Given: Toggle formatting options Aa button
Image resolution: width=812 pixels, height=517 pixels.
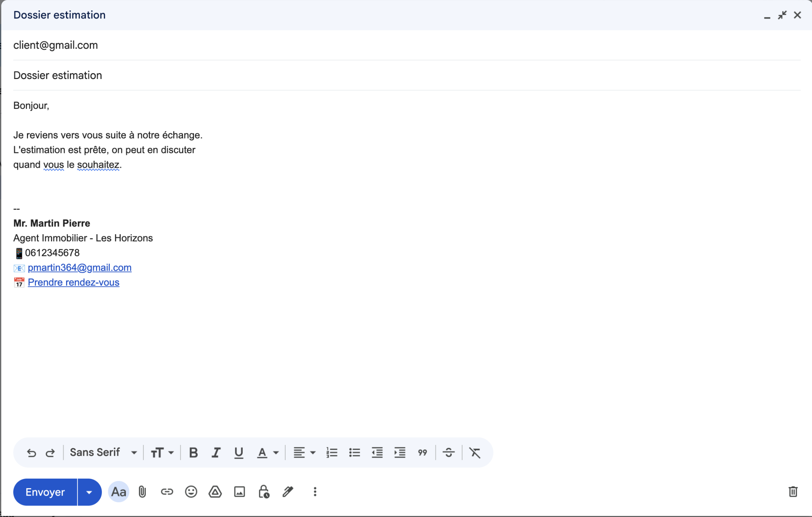Looking at the screenshot, I should pyautogui.click(x=119, y=492).
